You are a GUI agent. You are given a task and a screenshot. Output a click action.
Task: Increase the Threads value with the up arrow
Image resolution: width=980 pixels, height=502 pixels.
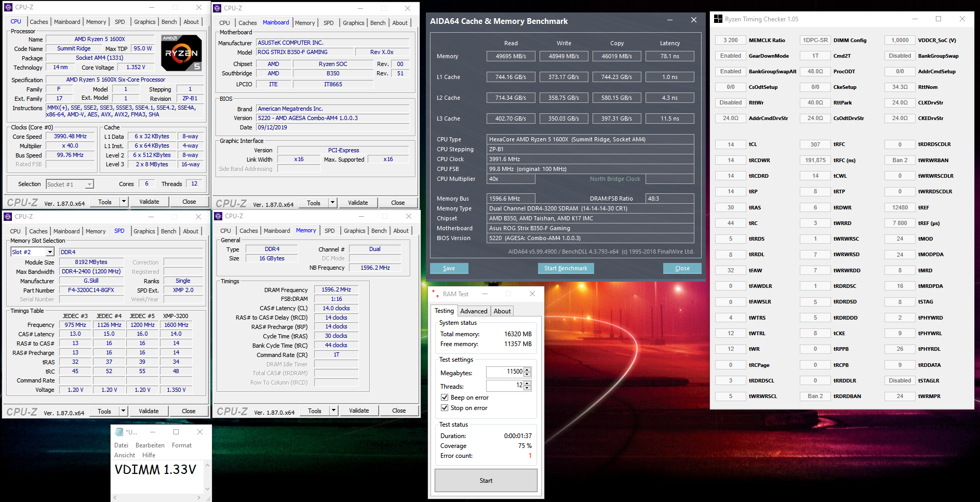click(x=527, y=384)
